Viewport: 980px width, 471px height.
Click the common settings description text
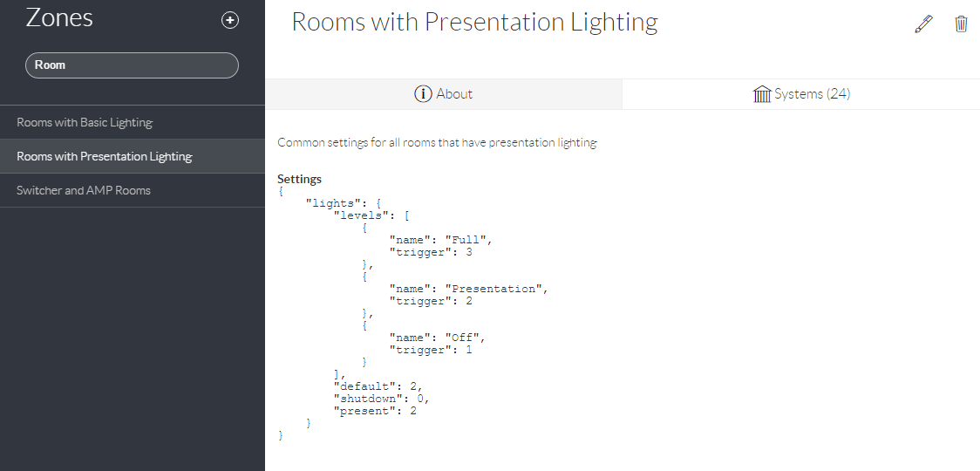point(437,142)
